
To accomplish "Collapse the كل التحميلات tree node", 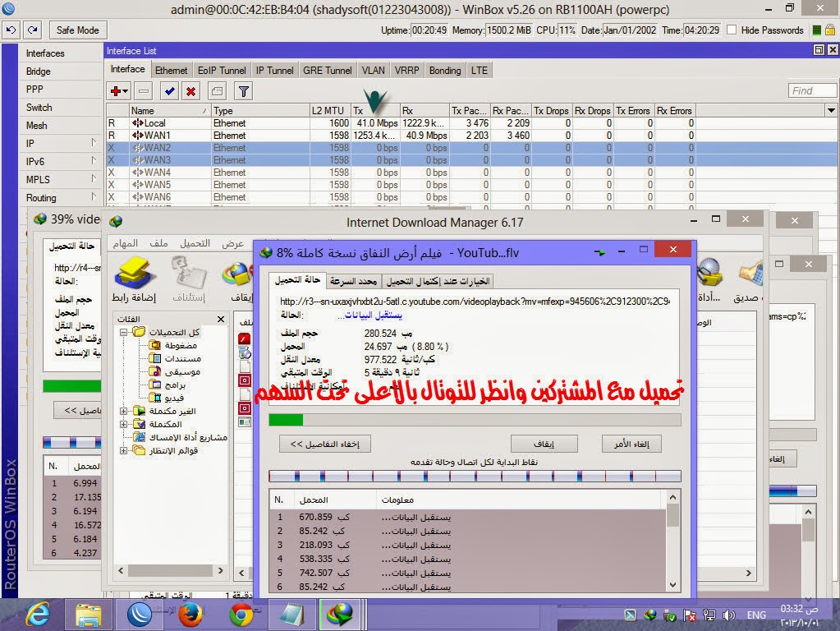I will pos(123,333).
